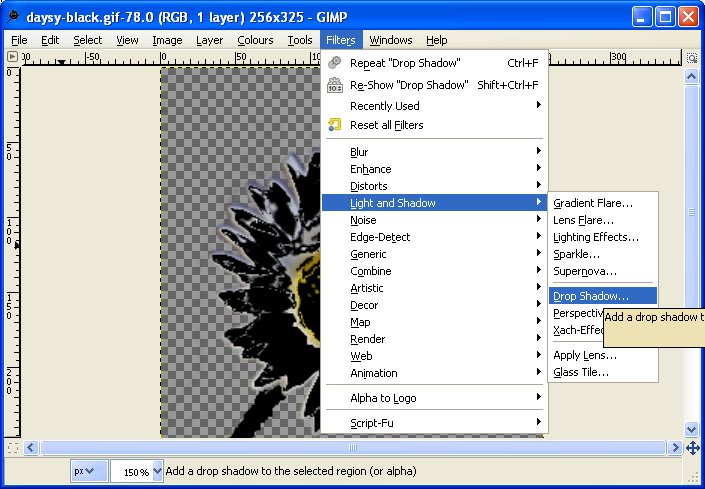Open the Combine filters submenu

tap(434, 271)
